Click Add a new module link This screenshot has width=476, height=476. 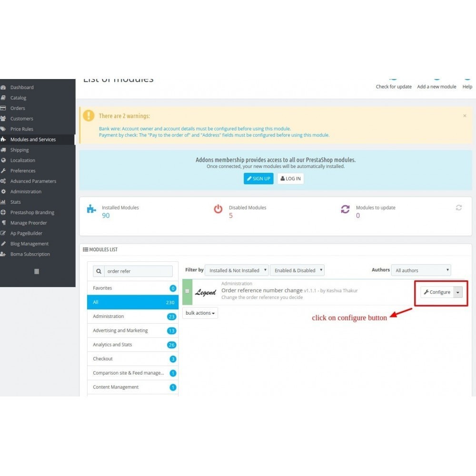[x=436, y=87]
